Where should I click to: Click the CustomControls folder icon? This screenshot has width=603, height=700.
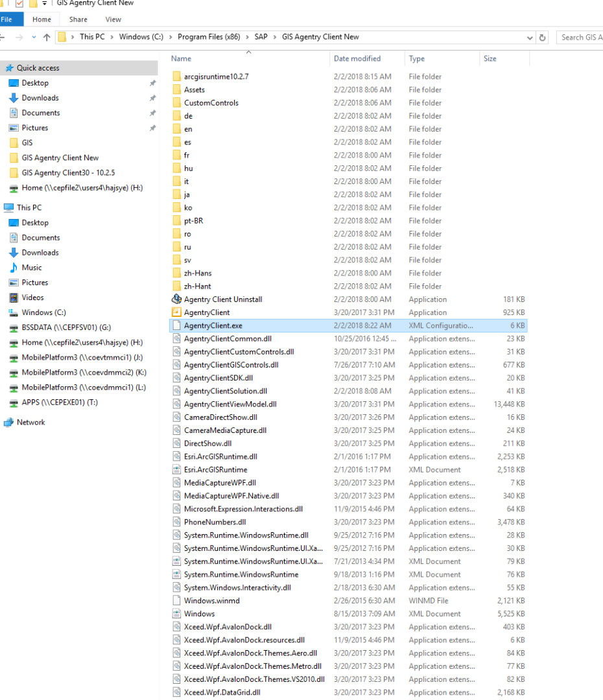tap(176, 102)
